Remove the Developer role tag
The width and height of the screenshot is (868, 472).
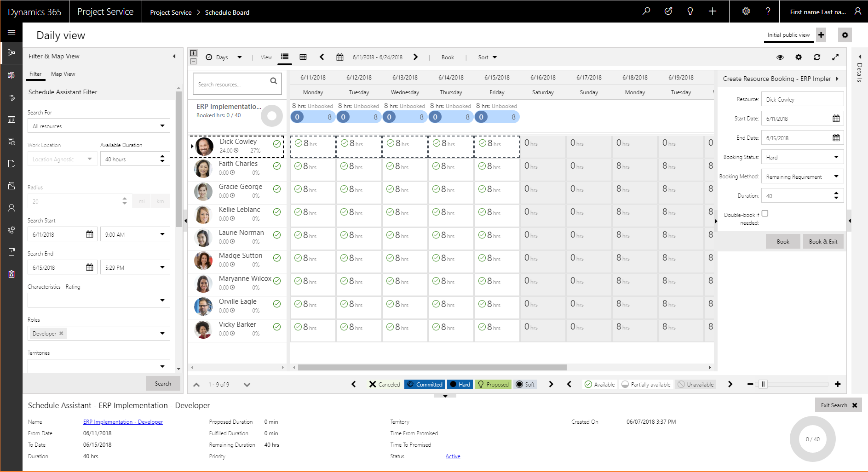61,333
